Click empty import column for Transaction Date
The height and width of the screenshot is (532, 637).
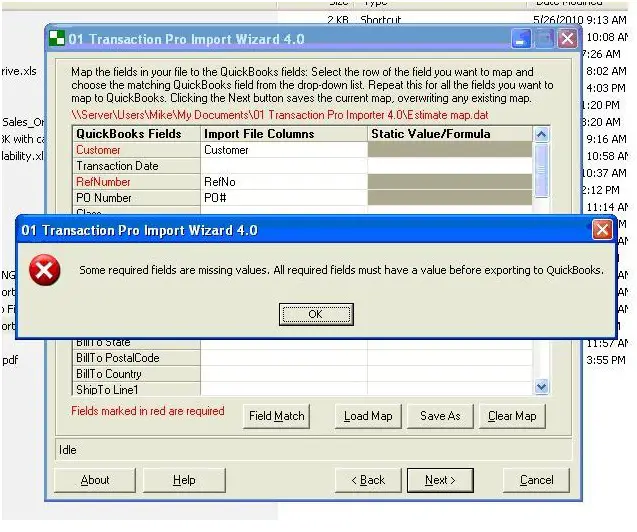click(x=284, y=166)
